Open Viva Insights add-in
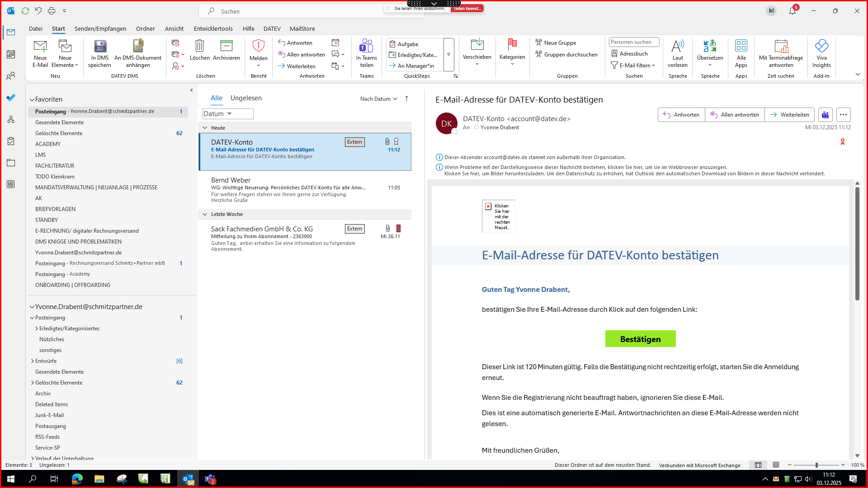The image size is (868, 488). tap(821, 46)
